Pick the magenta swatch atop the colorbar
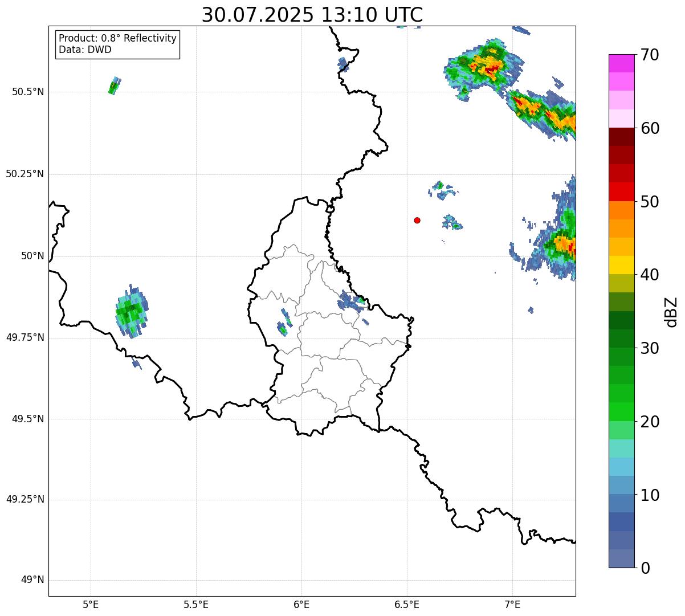The width and height of the screenshot is (685, 616). pyautogui.click(x=621, y=63)
